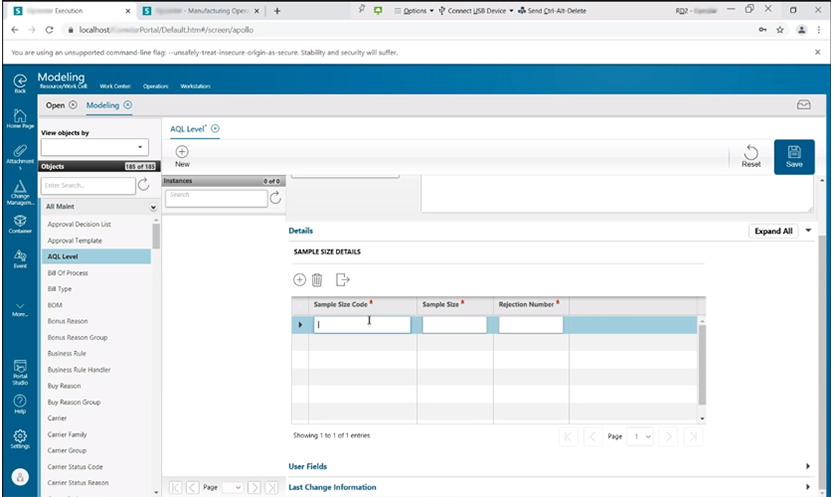Click the New instance button

tap(182, 155)
